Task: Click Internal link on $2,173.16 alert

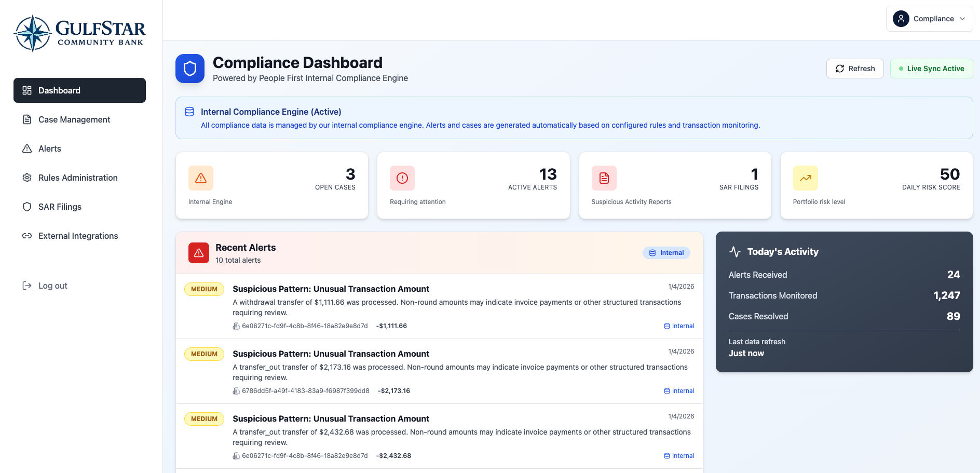Action: click(x=679, y=391)
